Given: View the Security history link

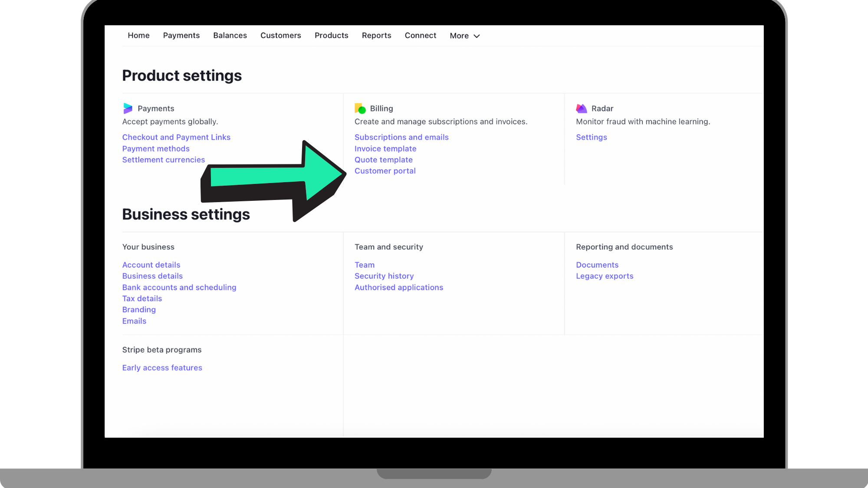Looking at the screenshot, I should click(384, 276).
